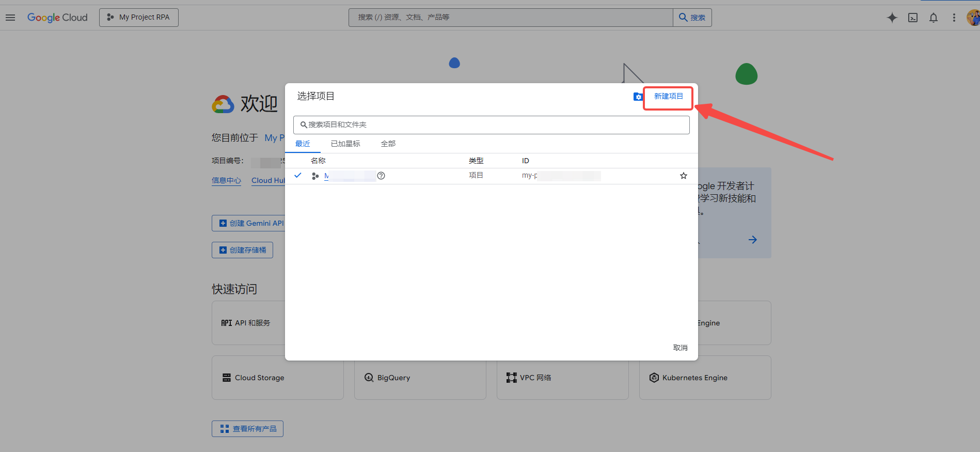Open the Kubernetes Engine quick access card
The width and height of the screenshot is (980, 452).
tap(705, 378)
